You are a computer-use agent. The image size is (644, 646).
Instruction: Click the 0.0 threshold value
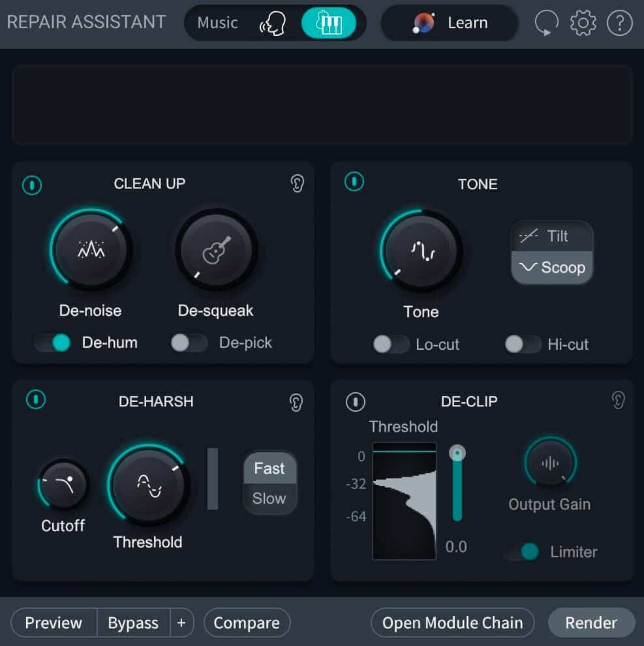pos(455,547)
